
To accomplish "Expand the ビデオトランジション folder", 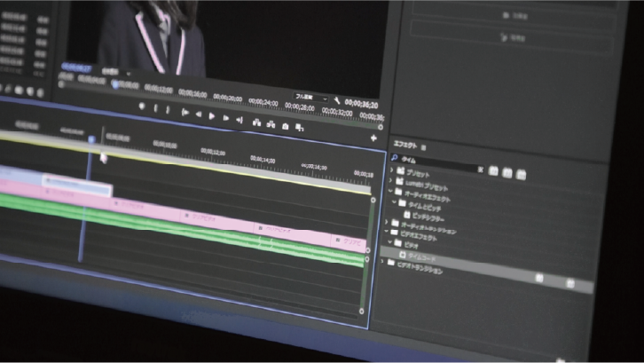I will 383,262.
